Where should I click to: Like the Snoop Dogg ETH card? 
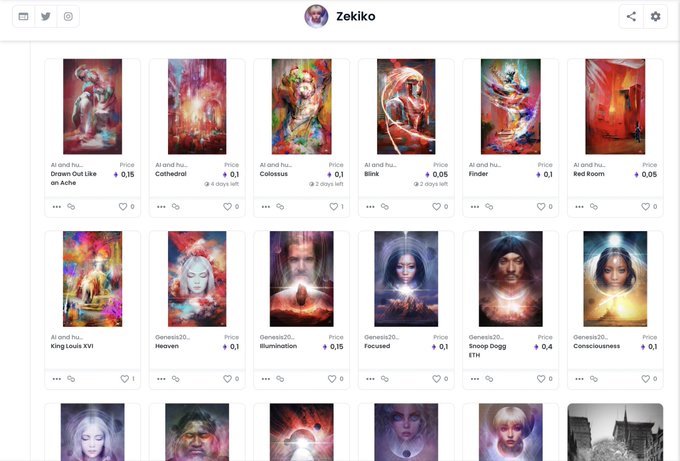541,379
